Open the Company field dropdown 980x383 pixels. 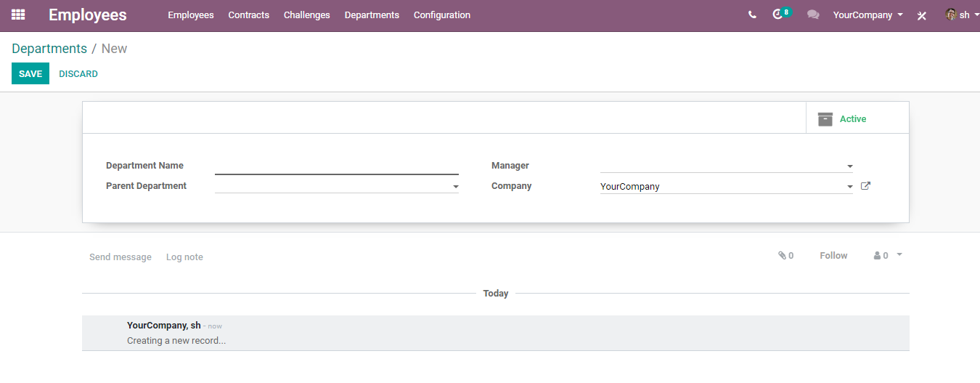(850, 187)
